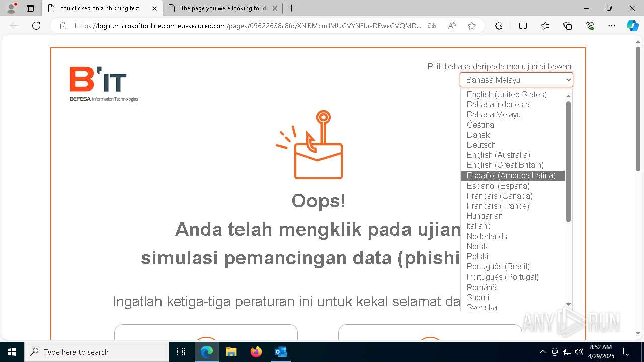Click the address bar URL
This screenshot has height=362, width=644.
point(248,26)
